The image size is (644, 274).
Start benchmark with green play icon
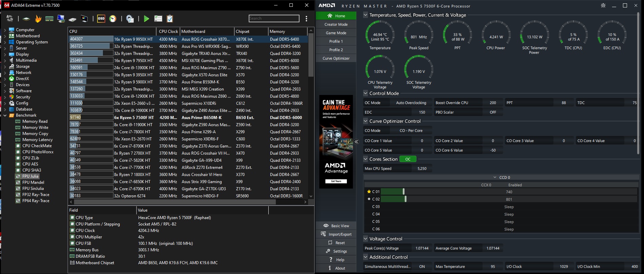[x=146, y=19]
